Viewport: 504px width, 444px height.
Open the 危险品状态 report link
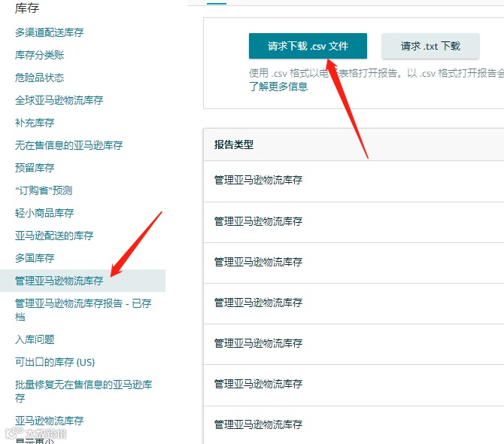coord(40,78)
